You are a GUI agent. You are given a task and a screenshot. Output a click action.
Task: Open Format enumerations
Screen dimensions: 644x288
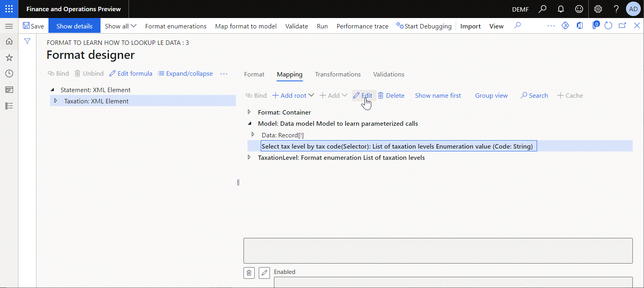(x=176, y=26)
